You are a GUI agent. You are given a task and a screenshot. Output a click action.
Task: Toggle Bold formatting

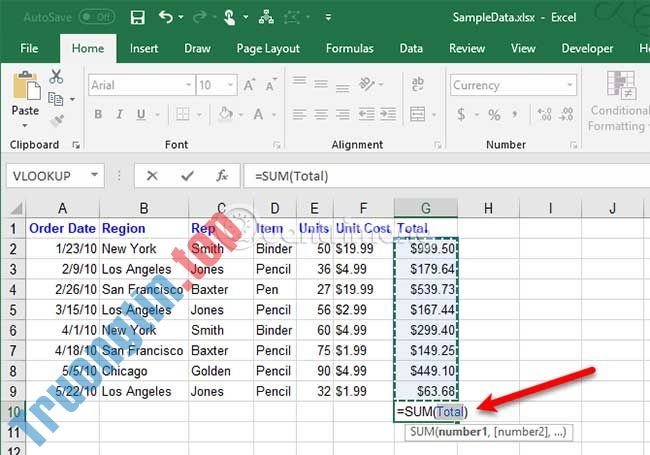pyautogui.click(x=98, y=114)
